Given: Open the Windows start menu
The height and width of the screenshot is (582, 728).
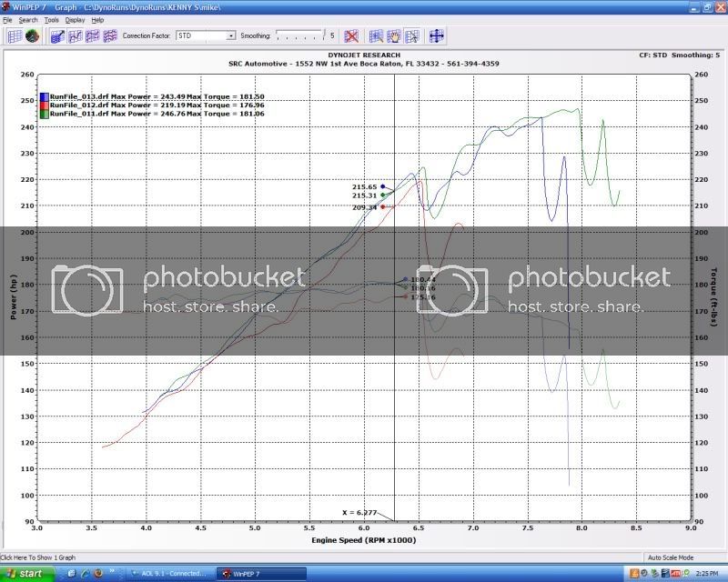Looking at the screenshot, I should pyautogui.click(x=26, y=574).
